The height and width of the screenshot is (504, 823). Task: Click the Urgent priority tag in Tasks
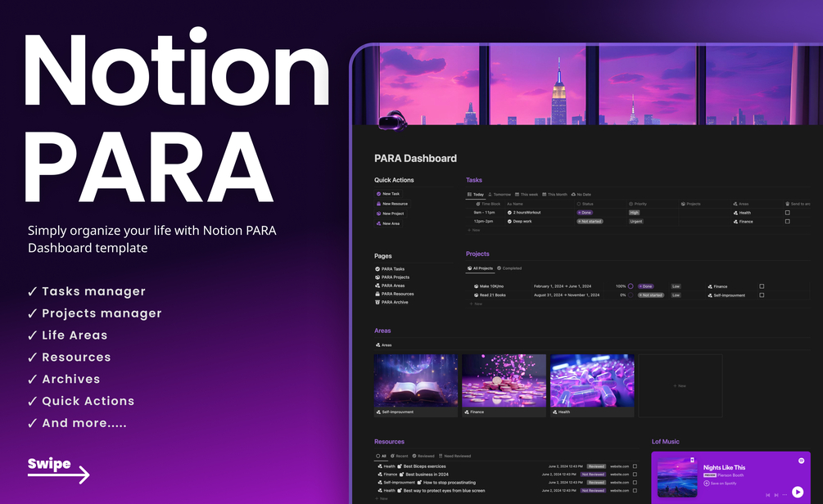636,222
